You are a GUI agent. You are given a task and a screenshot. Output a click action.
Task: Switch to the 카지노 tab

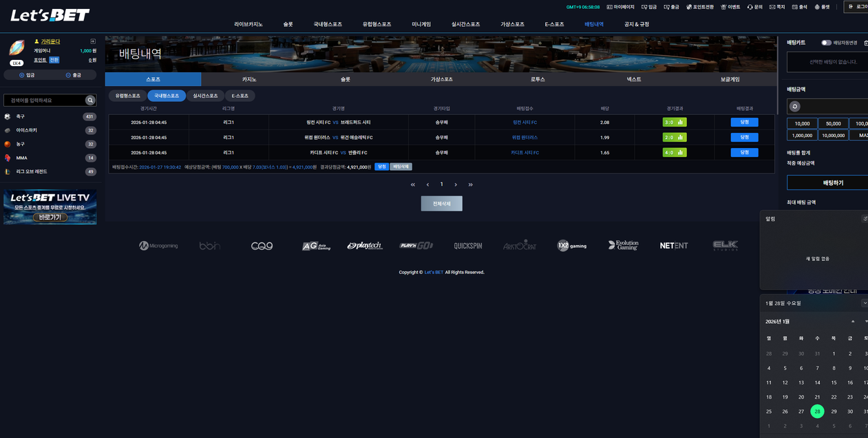(249, 79)
